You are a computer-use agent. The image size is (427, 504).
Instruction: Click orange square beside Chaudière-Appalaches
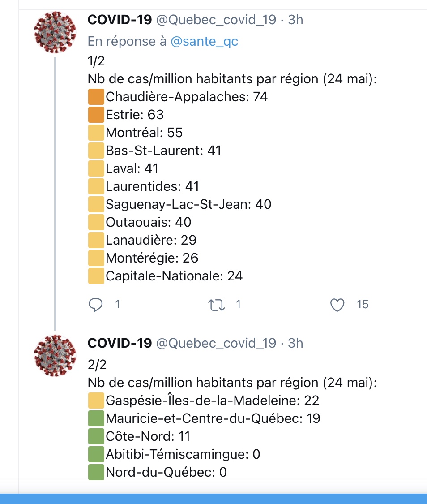(x=96, y=97)
